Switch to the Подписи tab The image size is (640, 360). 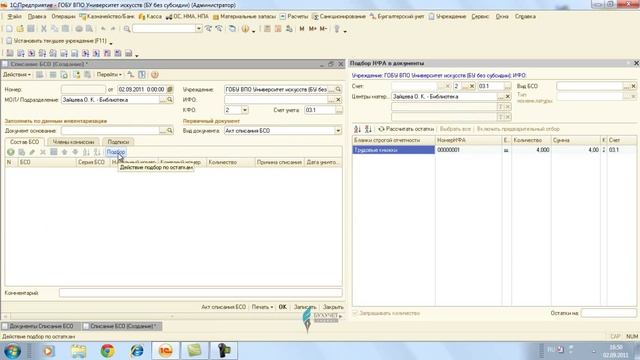[x=118, y=142]
